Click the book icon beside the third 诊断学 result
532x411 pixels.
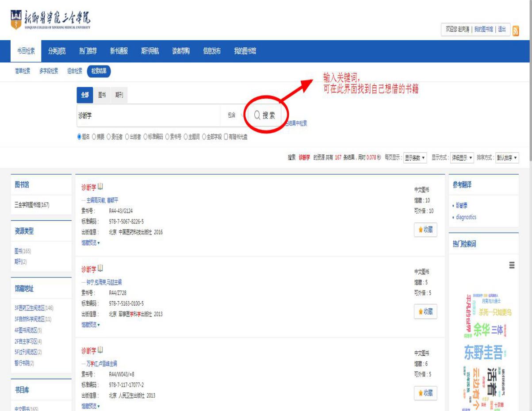100,351
